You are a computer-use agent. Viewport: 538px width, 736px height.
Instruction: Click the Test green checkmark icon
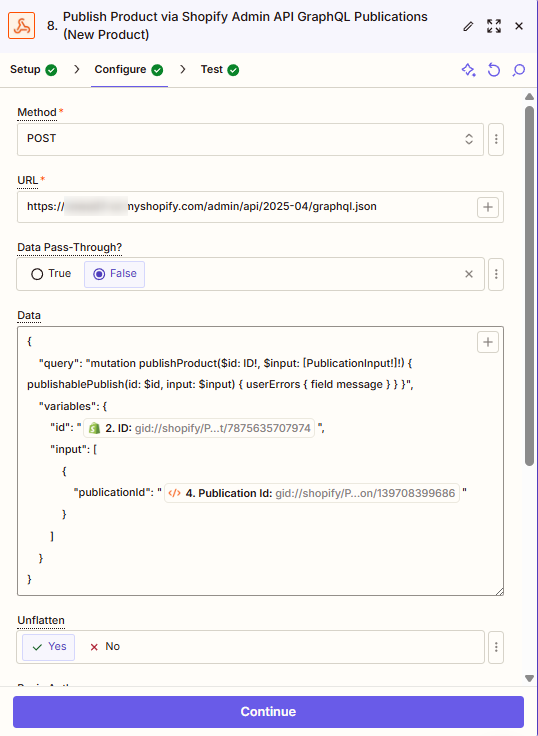pyautogui.click(x=233, y=70)
